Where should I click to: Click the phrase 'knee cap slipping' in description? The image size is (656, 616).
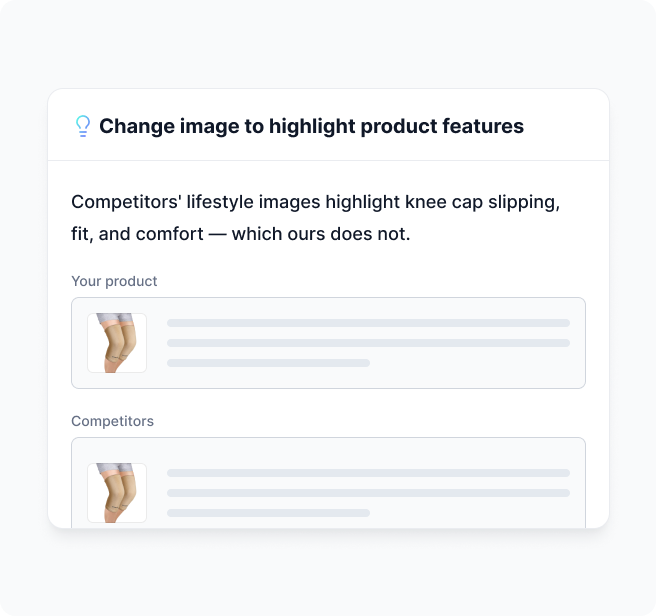click(482, 202)
